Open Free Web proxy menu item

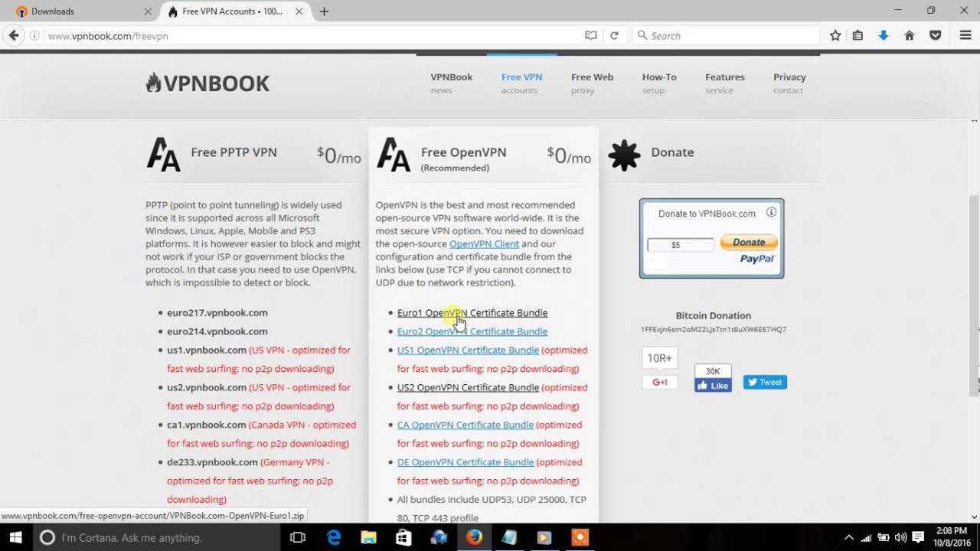click(592, 83)
